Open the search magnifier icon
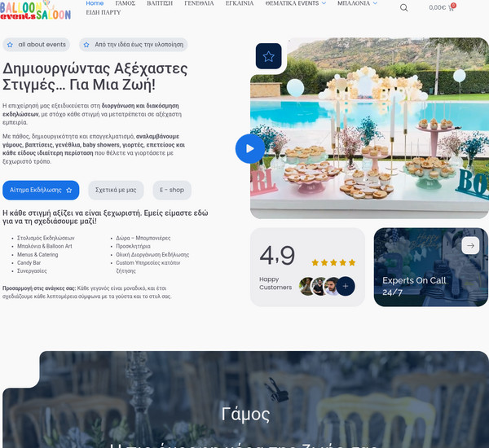489x448 pixels. [404, 8]
